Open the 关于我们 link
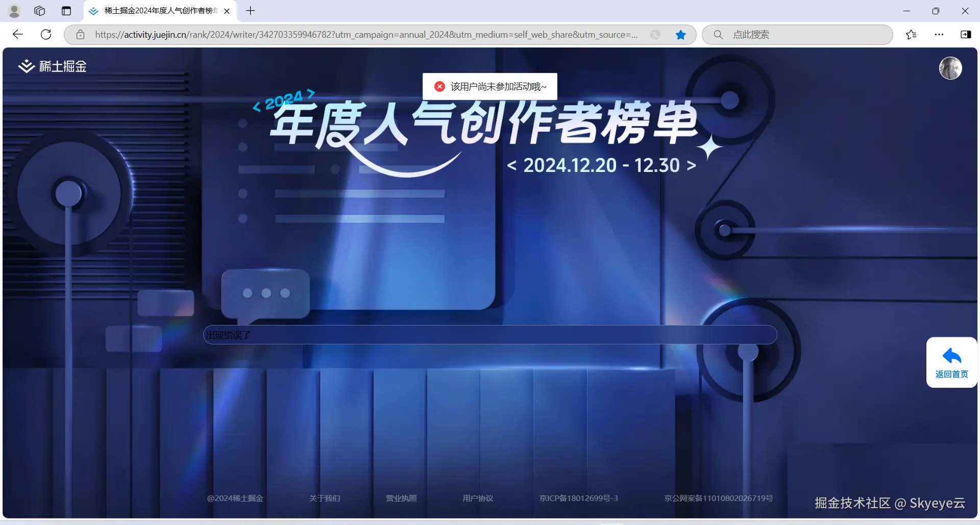The image size is (980, 525). click(x=324, y=498)
